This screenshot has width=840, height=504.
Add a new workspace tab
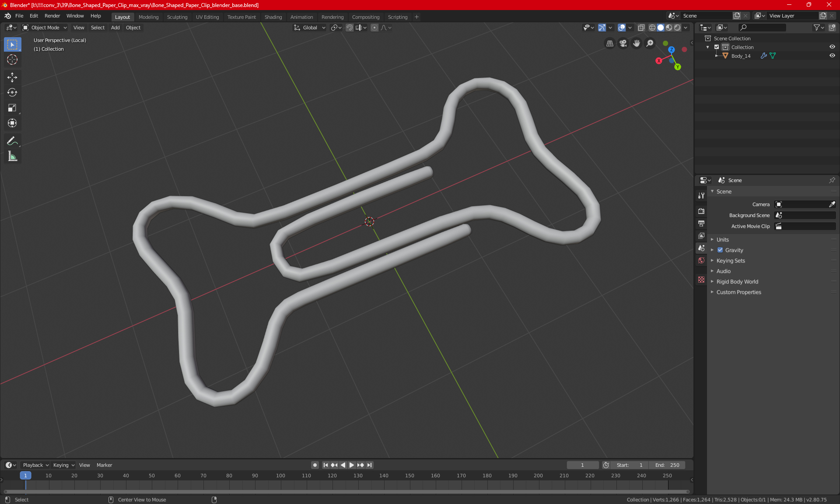click(416, 17)
